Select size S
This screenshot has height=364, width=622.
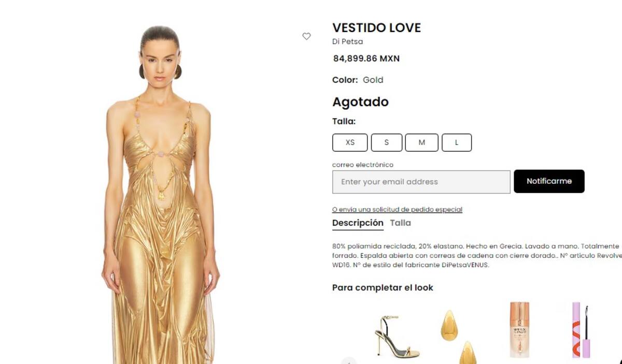click(386, 142)
